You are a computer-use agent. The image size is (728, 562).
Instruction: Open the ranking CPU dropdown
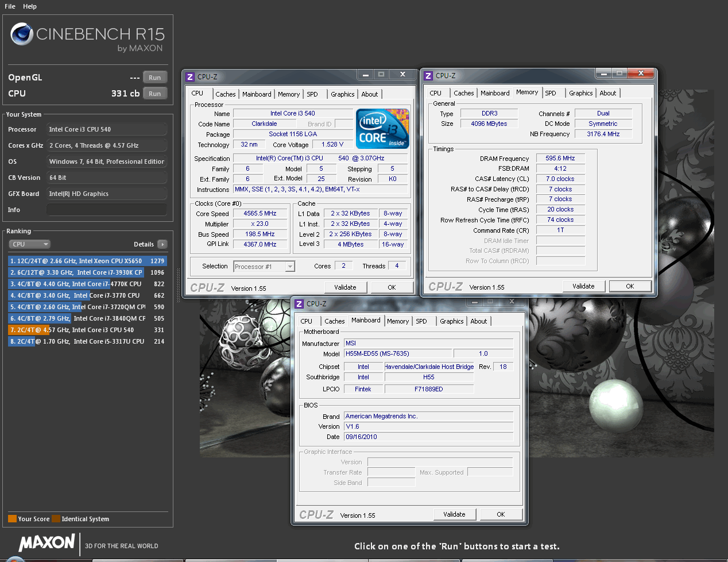pos(30,244)
